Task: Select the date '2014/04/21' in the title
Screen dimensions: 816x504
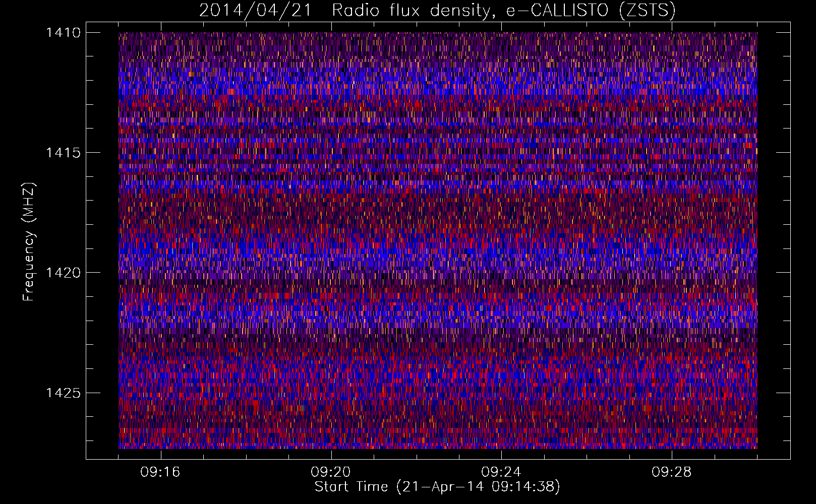Action: pos(255,11)
